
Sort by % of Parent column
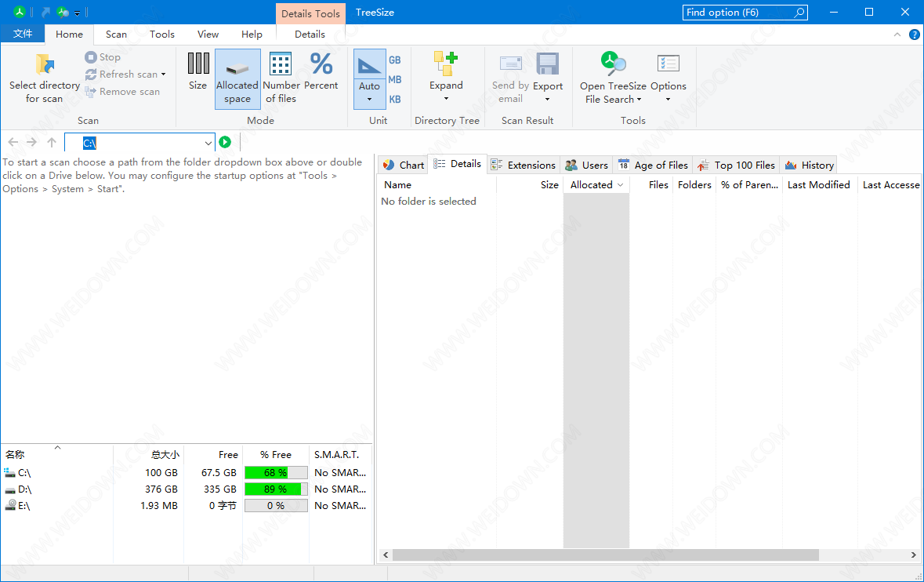click(749, 184)
